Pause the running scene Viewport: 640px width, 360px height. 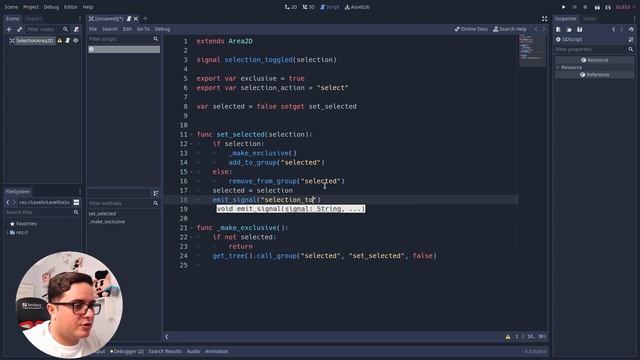[575, 7]
